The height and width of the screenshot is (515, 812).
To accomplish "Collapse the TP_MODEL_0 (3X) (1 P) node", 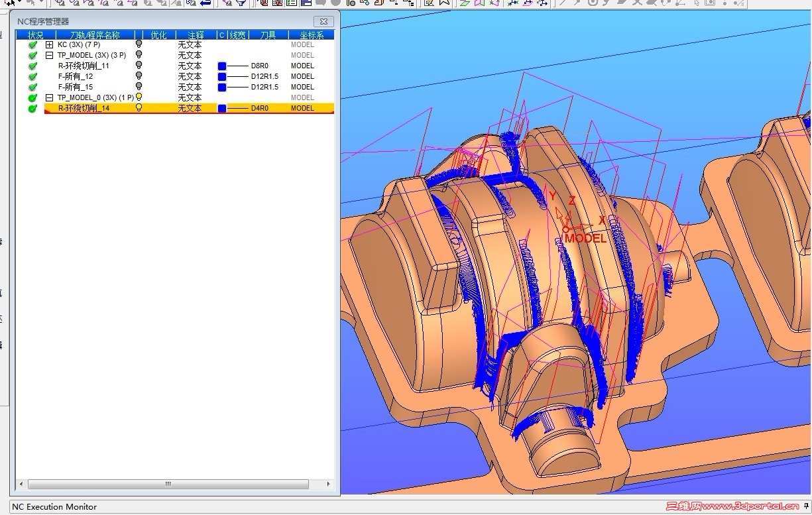I will [49, 98].
